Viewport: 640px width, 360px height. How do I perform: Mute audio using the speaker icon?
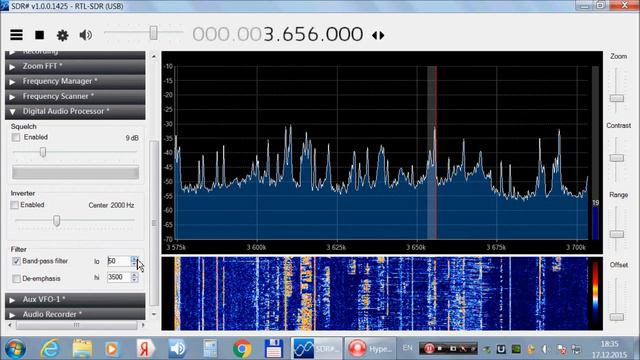[x=86, y=35]
